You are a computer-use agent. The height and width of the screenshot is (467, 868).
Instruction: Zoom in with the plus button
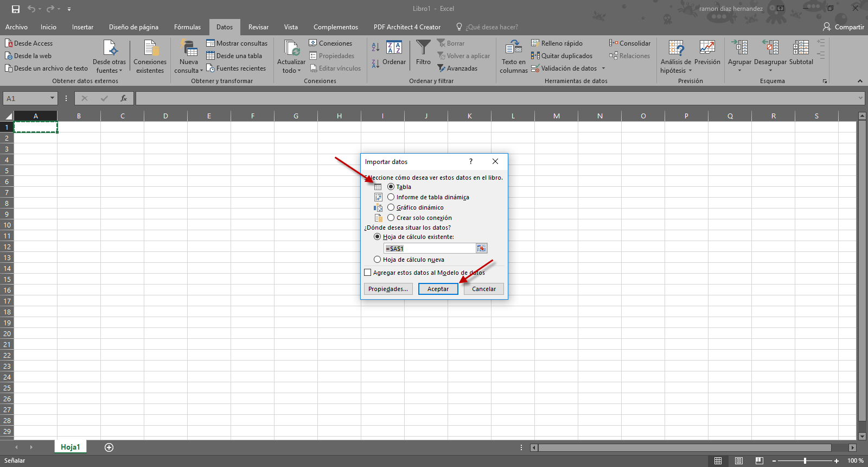click(x=837, y=460)
